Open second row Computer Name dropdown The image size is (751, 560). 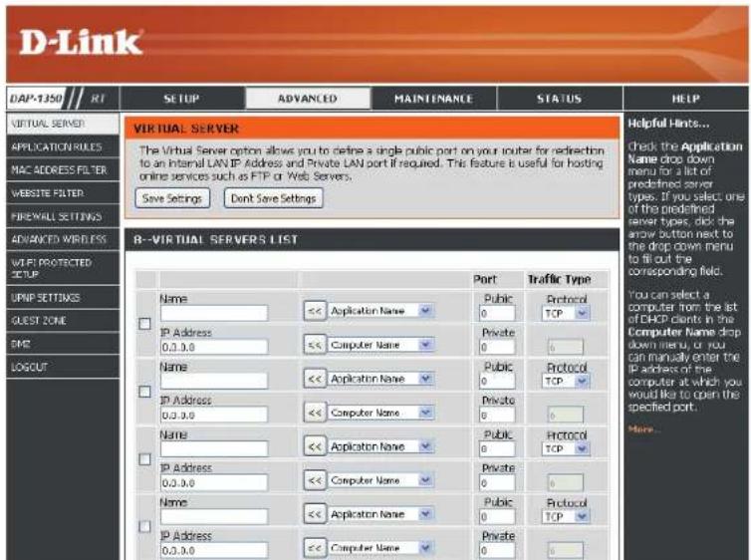(x=380, y=413)
